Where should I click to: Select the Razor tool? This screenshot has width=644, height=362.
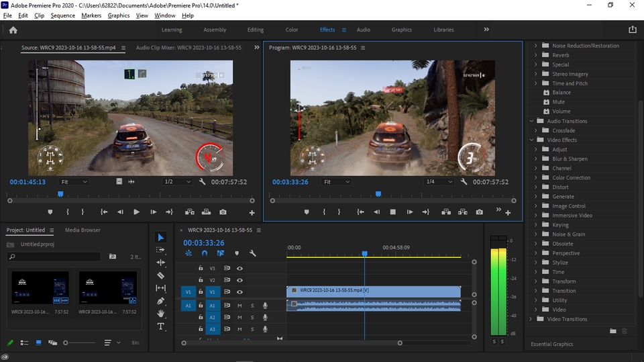pyautogui.click(x=160, y=275)
